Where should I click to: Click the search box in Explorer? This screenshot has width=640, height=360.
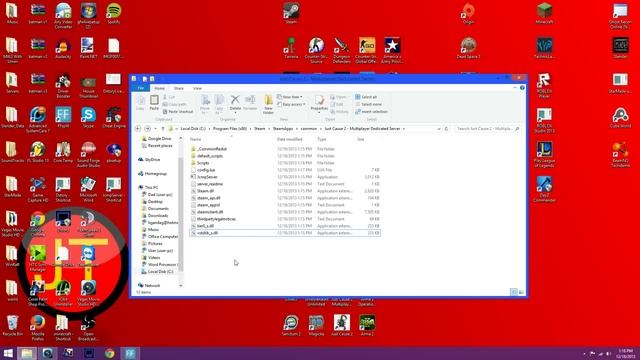click(x=487, y=129)
